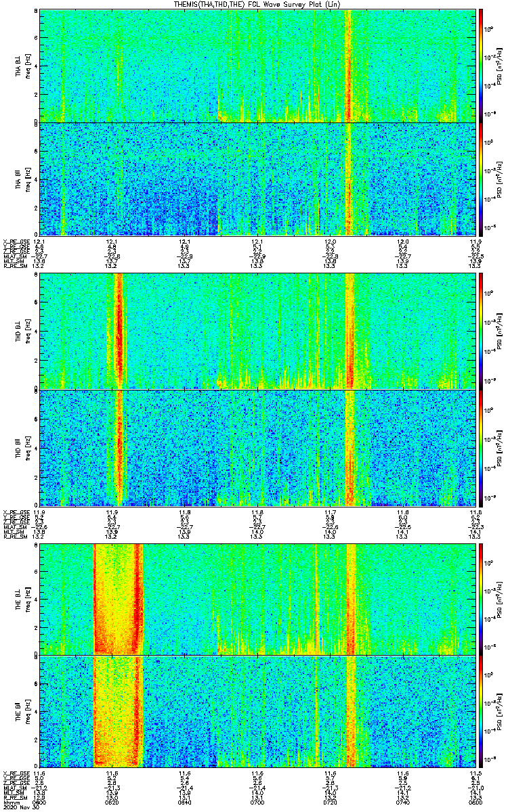This screenshot has height=812, width=508.
Task: Select the THA B∥ spectrogram panel
Action: pos(257,179)
